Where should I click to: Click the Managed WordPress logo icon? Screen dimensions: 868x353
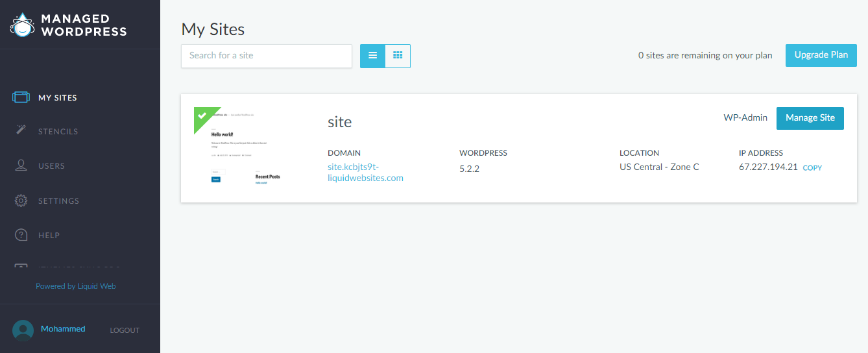pyautogui.click(x=21, y=25)
